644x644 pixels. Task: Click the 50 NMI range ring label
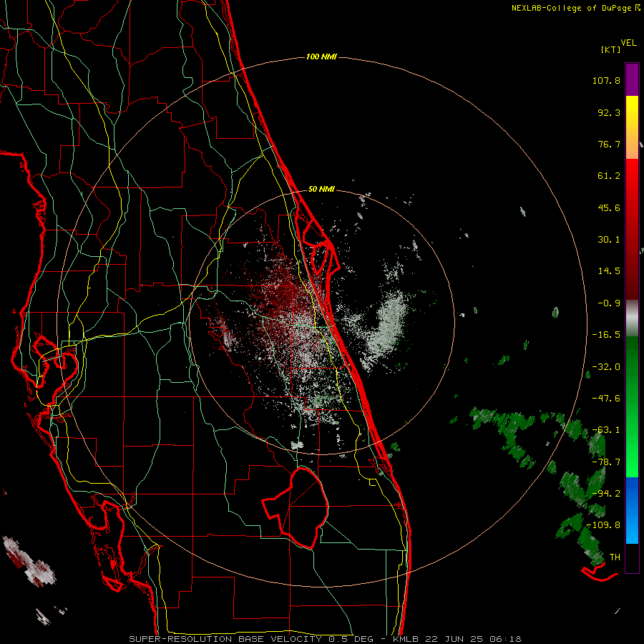[x=321, y=190]
